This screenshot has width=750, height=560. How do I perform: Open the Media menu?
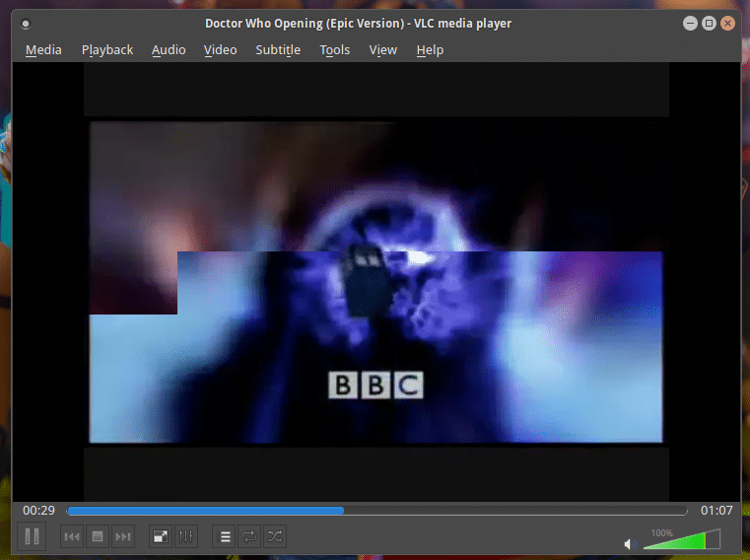tap(43, 49)
